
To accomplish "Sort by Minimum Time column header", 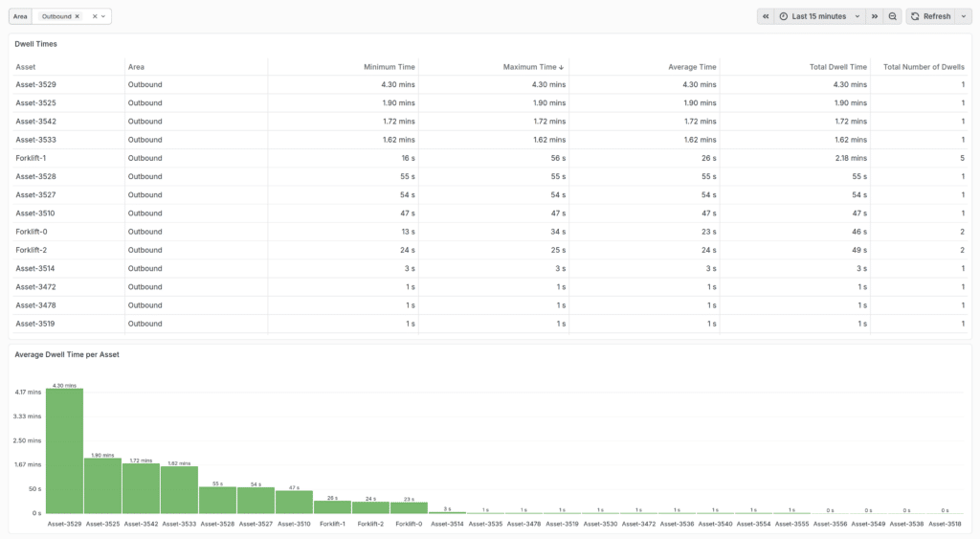I will click(x=389, y=67).
